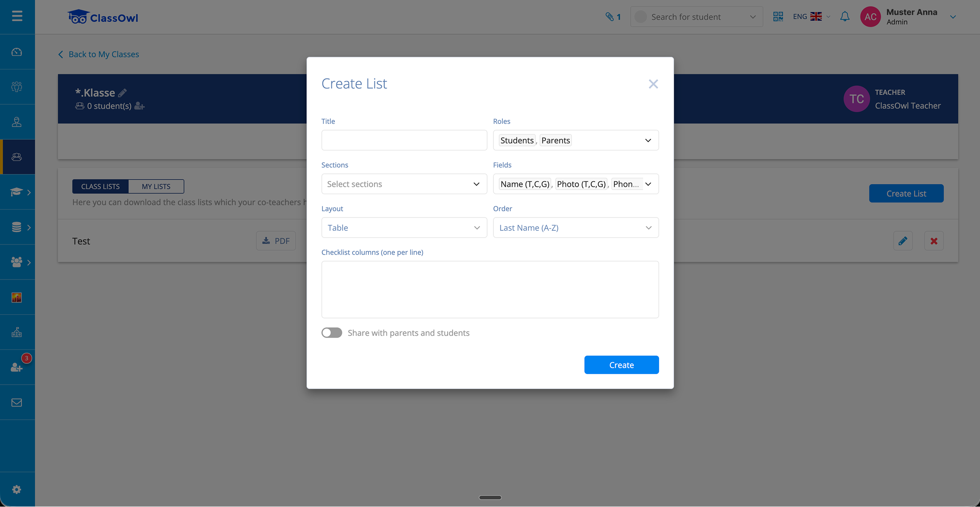Screen dimensions: 980x507
Task: Open the Search for student dropdown
Action: tap(697, 17)
